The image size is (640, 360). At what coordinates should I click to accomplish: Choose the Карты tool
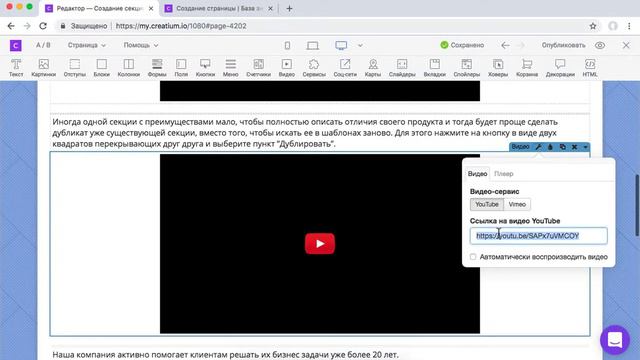(373, 68)
